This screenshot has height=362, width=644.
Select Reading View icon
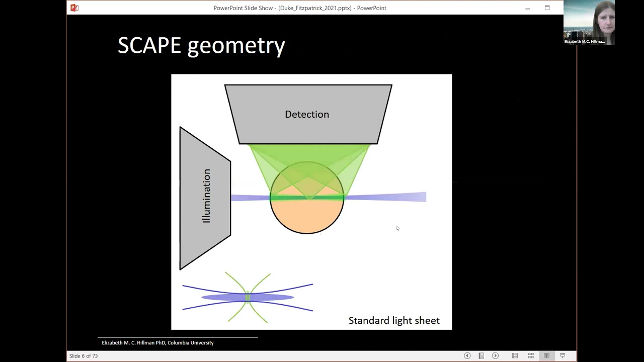(x=546, y=355)
